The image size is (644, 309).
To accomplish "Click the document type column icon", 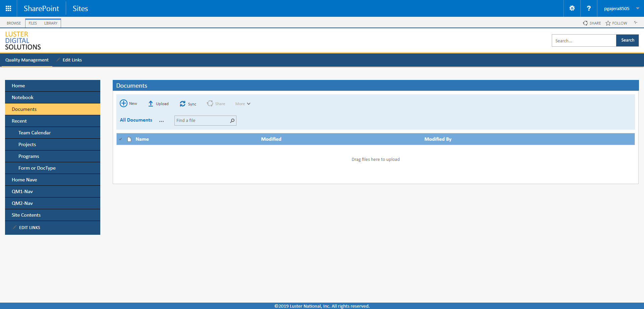I will 129,139.
